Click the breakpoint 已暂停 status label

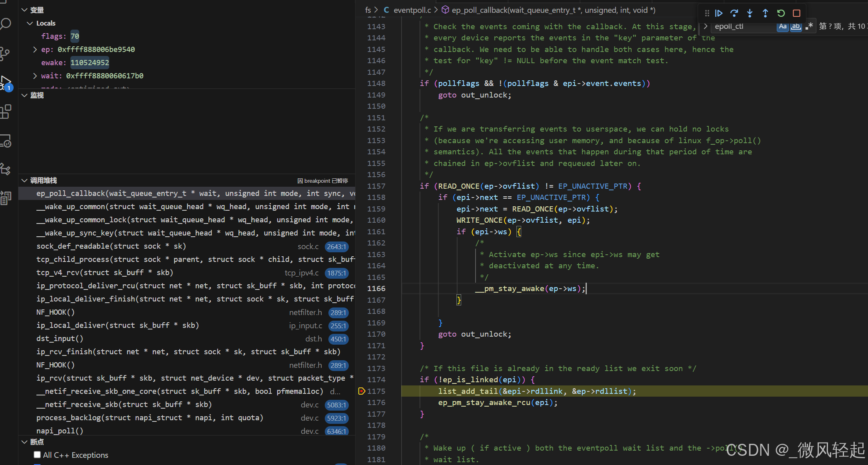323,181
